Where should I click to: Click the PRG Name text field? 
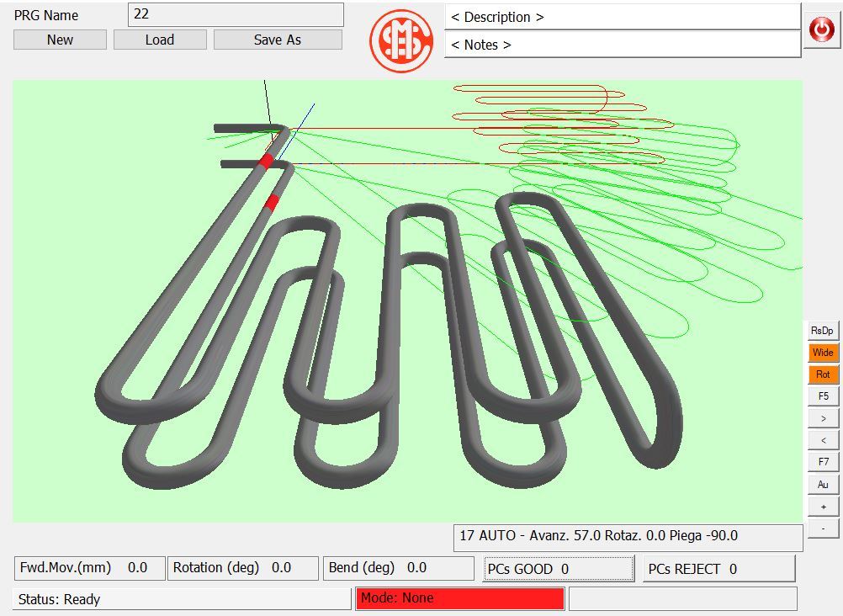click(x=236, y=15)
